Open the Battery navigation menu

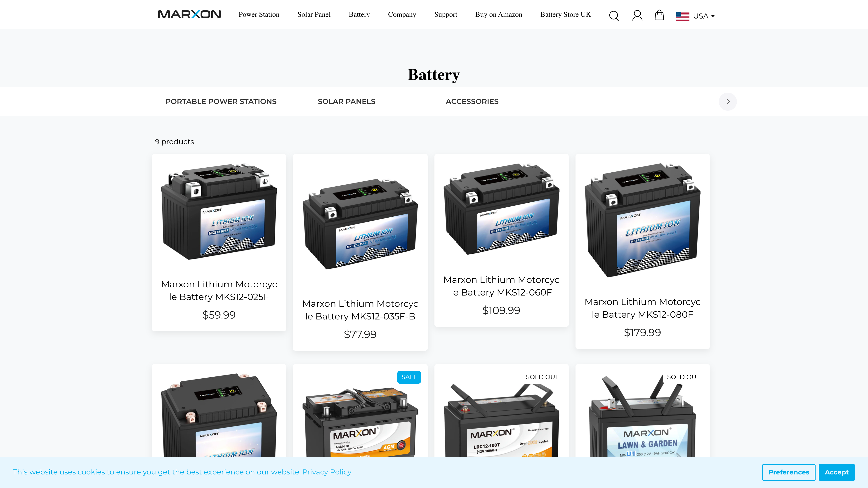tap(359, 14)
